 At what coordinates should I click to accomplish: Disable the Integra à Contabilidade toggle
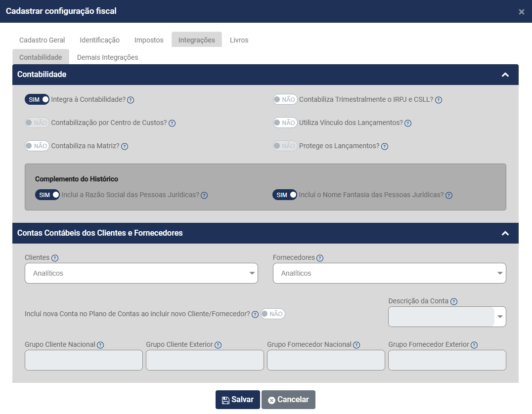coord(37,99)
